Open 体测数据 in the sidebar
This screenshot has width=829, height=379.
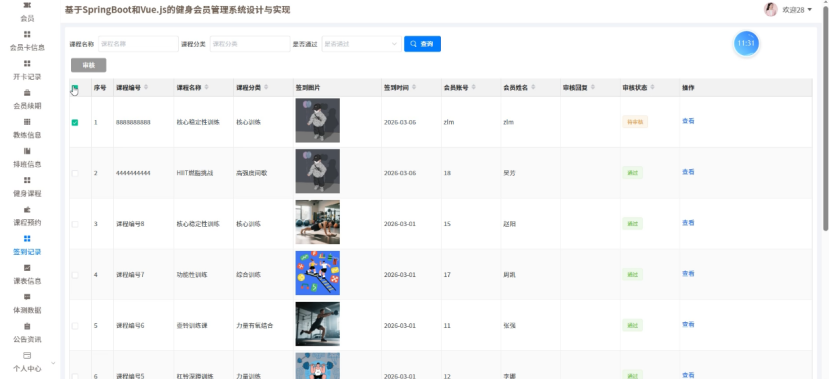(x=27, y=304)
